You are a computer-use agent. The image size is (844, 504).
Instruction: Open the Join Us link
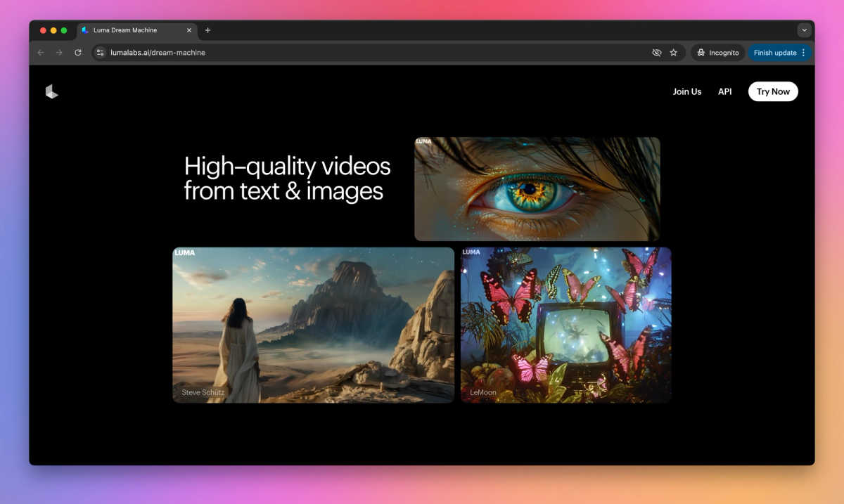[687, 91]
